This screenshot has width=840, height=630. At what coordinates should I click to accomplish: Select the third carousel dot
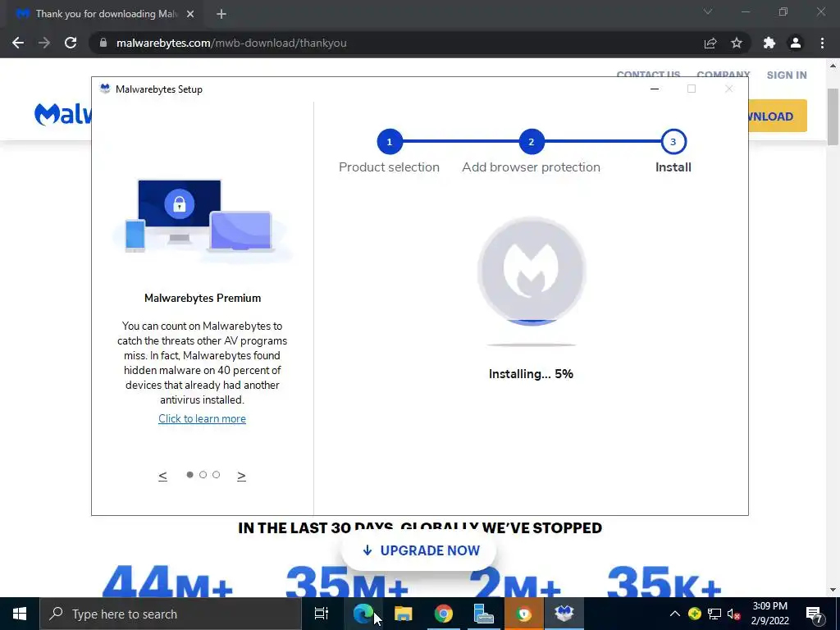coord(216,475)
